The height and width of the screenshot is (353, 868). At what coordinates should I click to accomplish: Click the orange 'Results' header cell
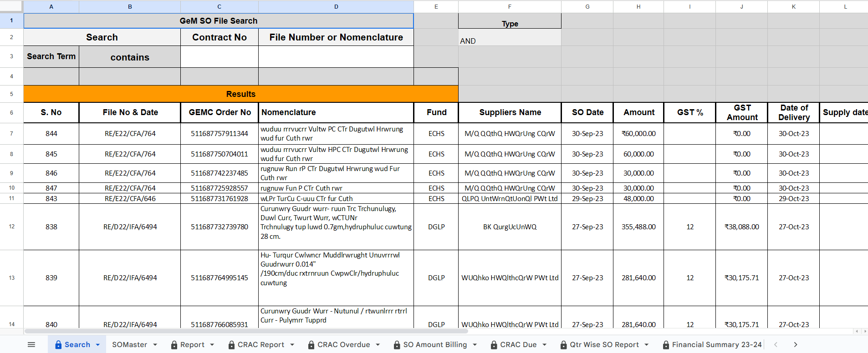click(241, 94)
